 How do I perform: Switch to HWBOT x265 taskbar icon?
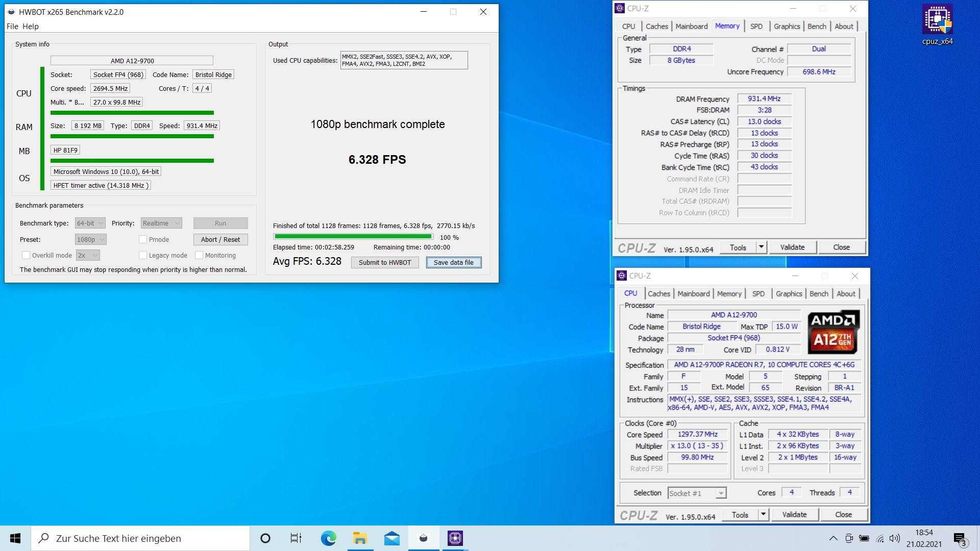click(423, 538)
